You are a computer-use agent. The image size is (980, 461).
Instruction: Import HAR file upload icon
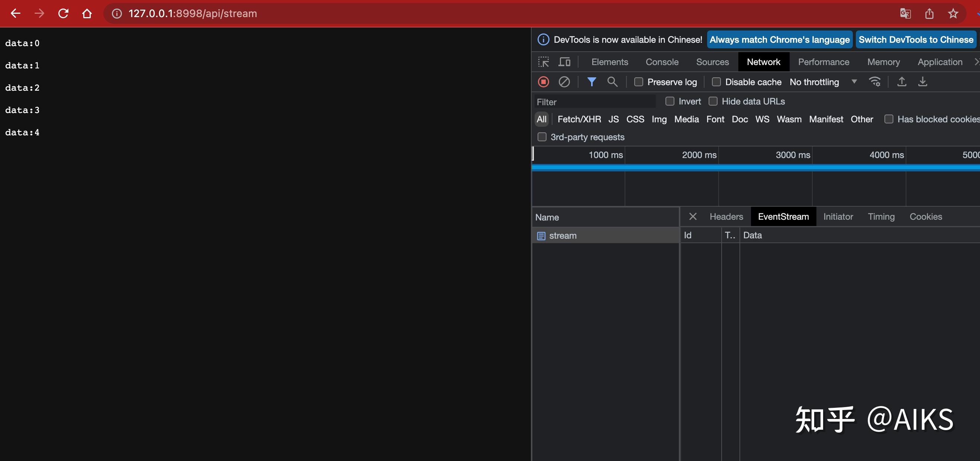point(902,82)
